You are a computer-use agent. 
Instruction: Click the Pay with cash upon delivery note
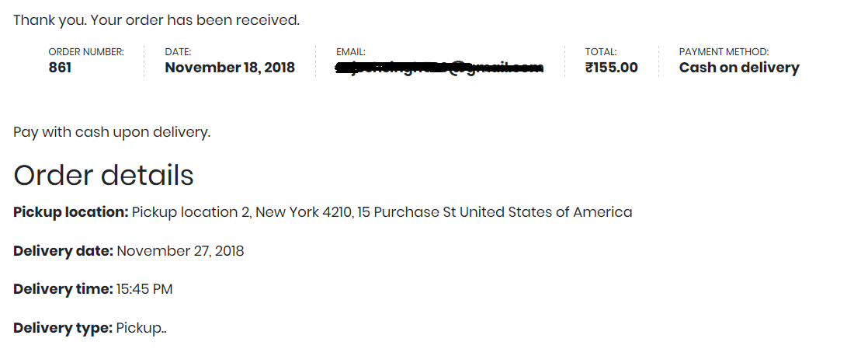tap(112, 132)
